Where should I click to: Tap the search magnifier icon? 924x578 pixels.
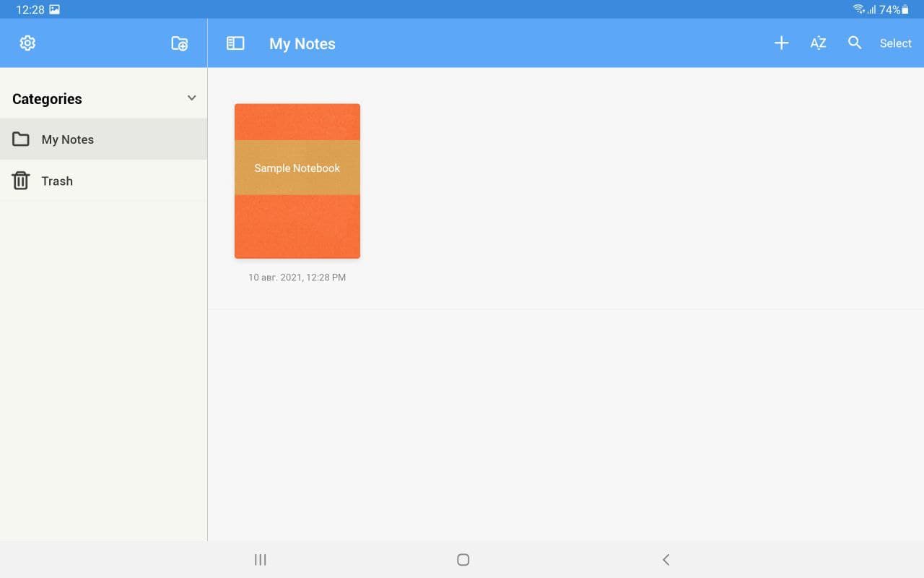[855, 43]
